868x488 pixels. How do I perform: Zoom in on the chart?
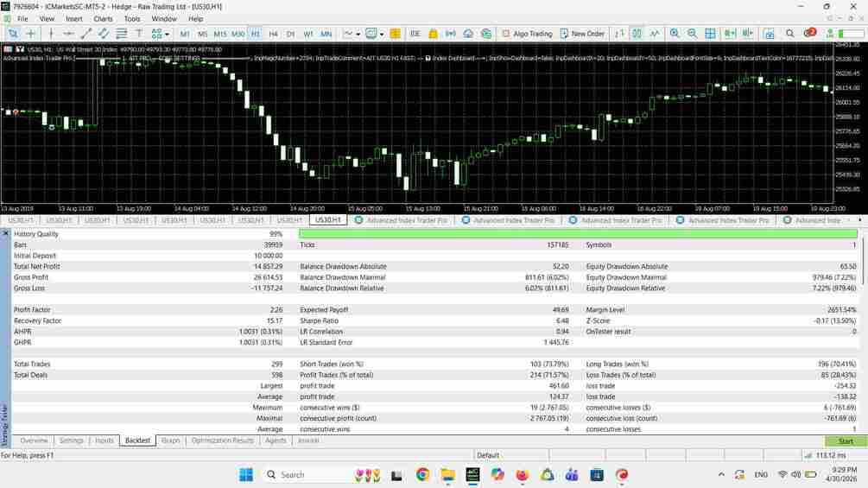[675, 34]
